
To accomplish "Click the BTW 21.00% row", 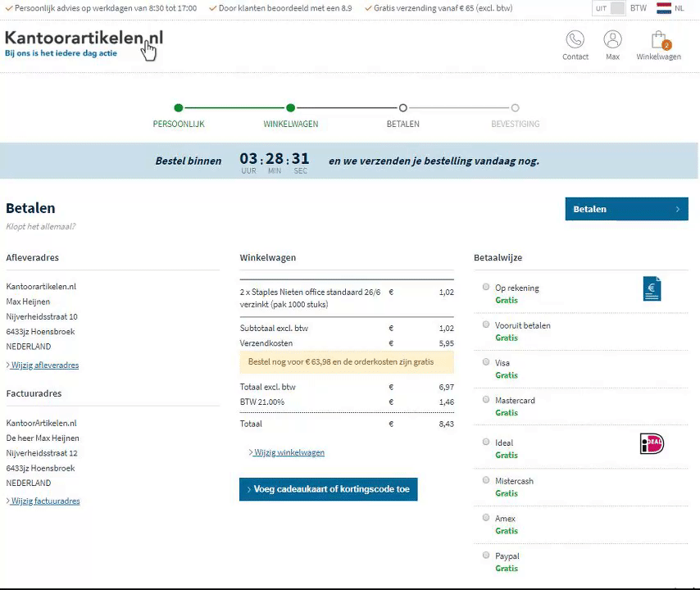I will pos(347,402).
